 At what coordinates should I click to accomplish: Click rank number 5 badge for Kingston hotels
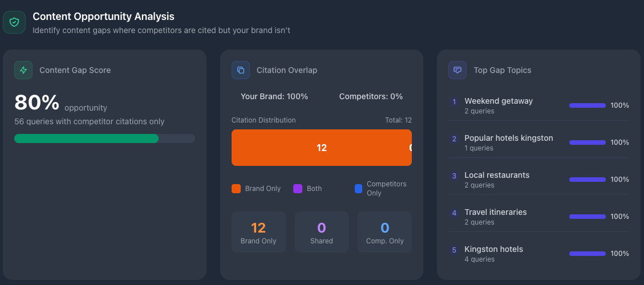(454, 250)
